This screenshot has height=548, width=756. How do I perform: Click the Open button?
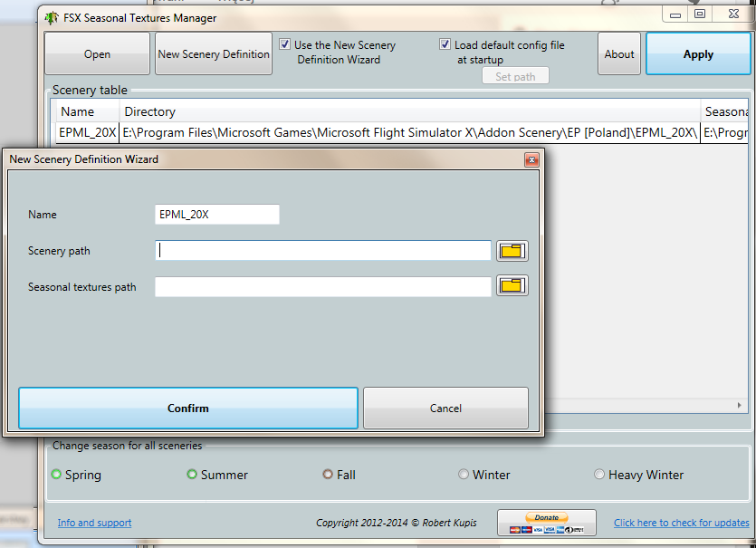(98, 53)
